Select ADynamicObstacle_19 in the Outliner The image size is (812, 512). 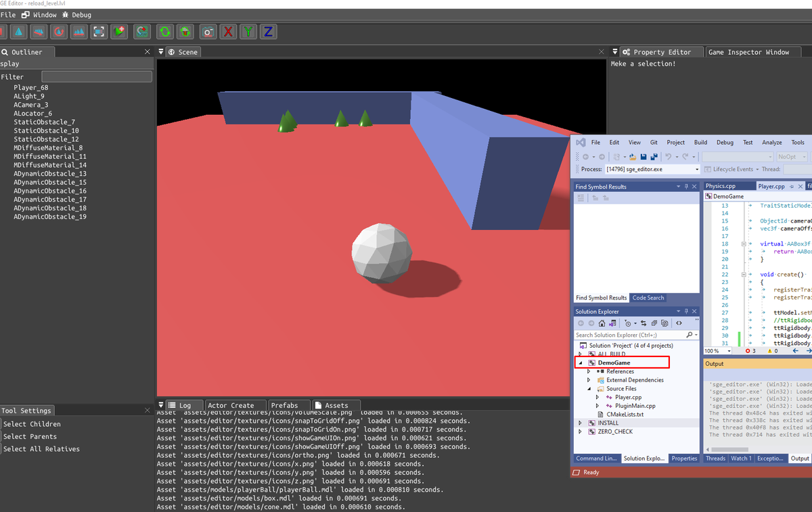tap(50, 217)
